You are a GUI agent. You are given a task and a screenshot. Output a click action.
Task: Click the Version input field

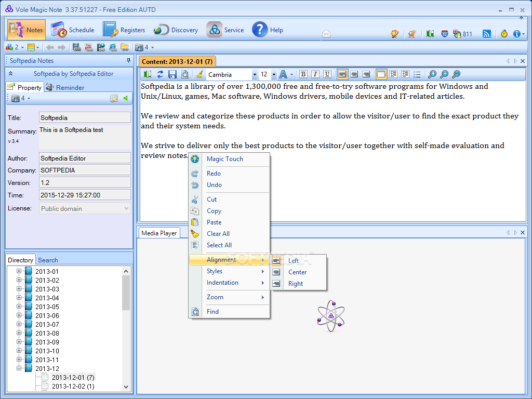tap(85, 182)
